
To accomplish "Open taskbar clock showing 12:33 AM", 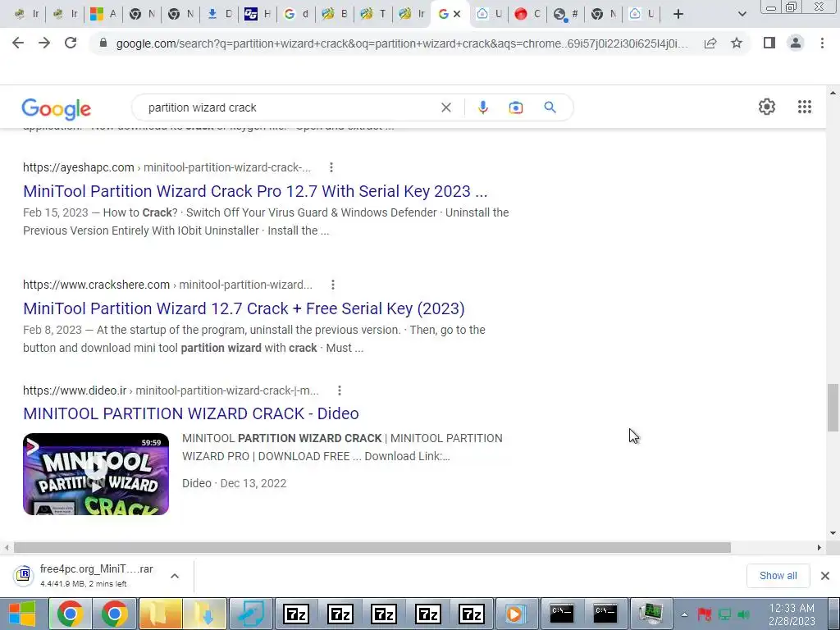I will (x=792, y=614).
